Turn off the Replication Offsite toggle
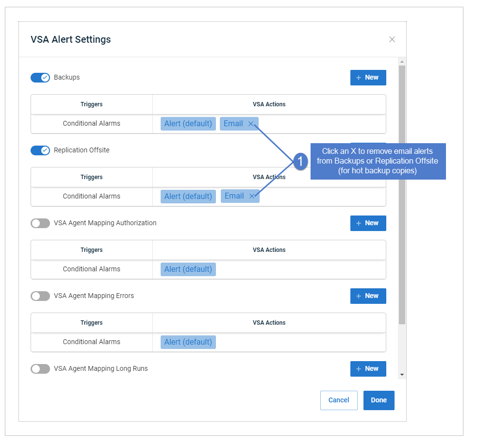This screenshot has height=448, width=478. (40, 150)
